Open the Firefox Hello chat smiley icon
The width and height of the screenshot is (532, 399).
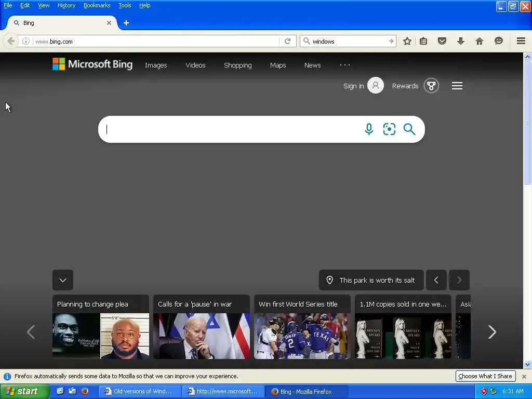pyautogui.click(x=498, y=41)
